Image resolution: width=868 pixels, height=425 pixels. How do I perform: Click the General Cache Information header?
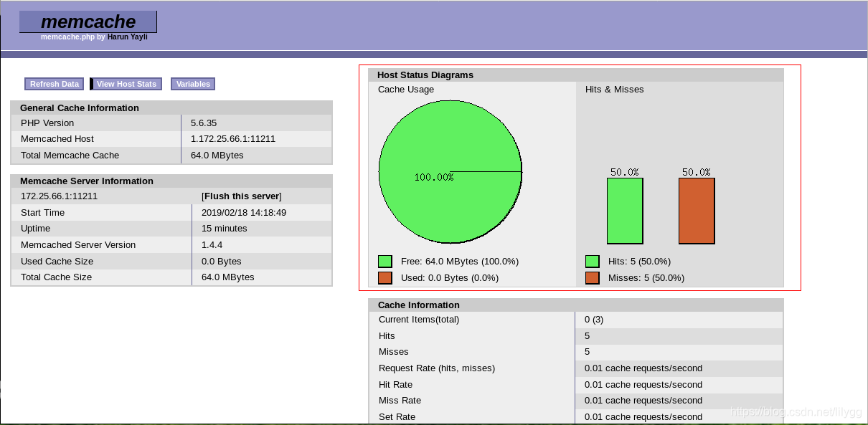(171, 108)
